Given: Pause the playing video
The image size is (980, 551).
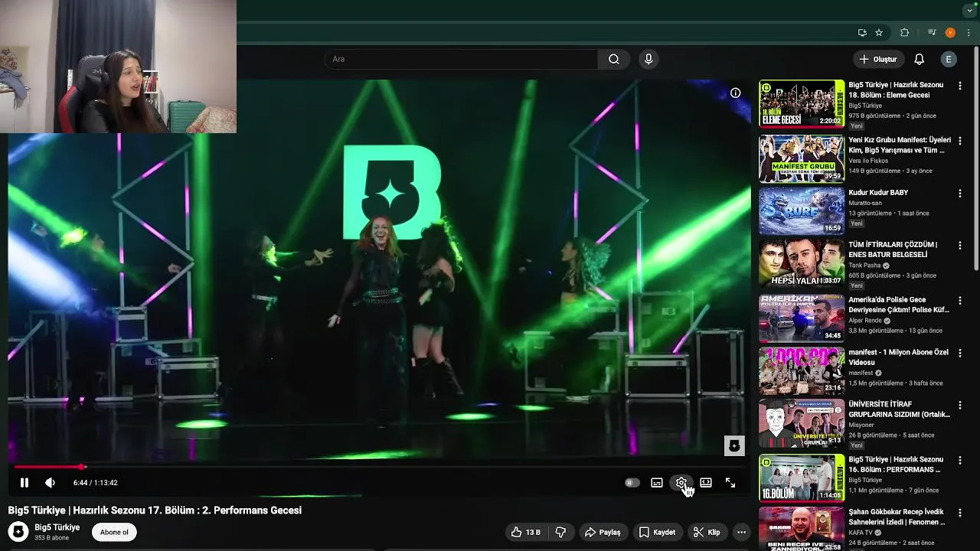Looking at the screenshot, I should tap(24, 483).
